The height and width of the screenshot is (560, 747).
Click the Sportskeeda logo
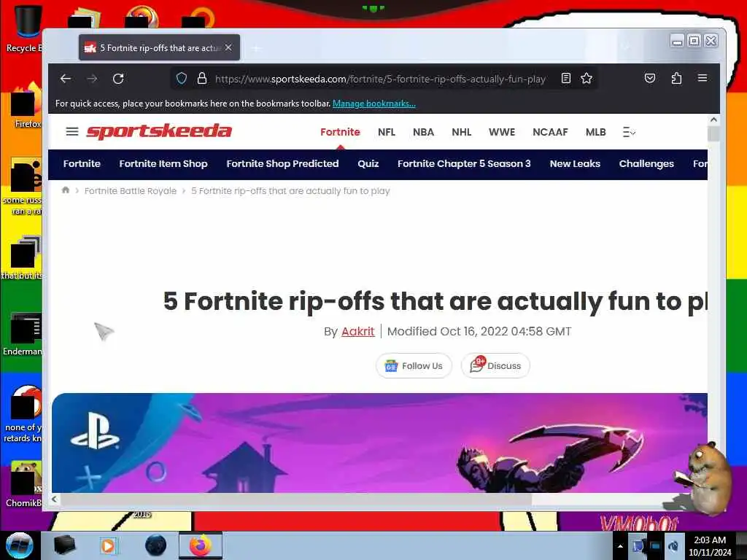tap(158, 131)
